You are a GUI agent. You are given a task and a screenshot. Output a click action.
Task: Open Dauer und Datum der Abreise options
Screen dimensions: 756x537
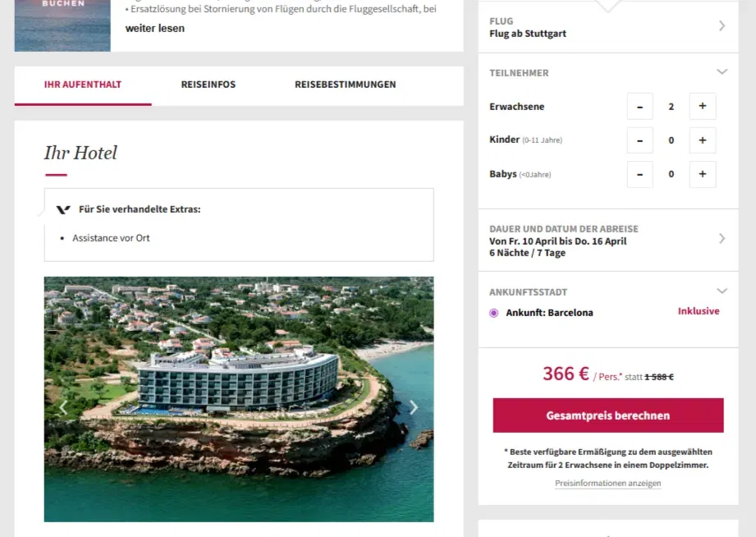click(x=607, y=241)
